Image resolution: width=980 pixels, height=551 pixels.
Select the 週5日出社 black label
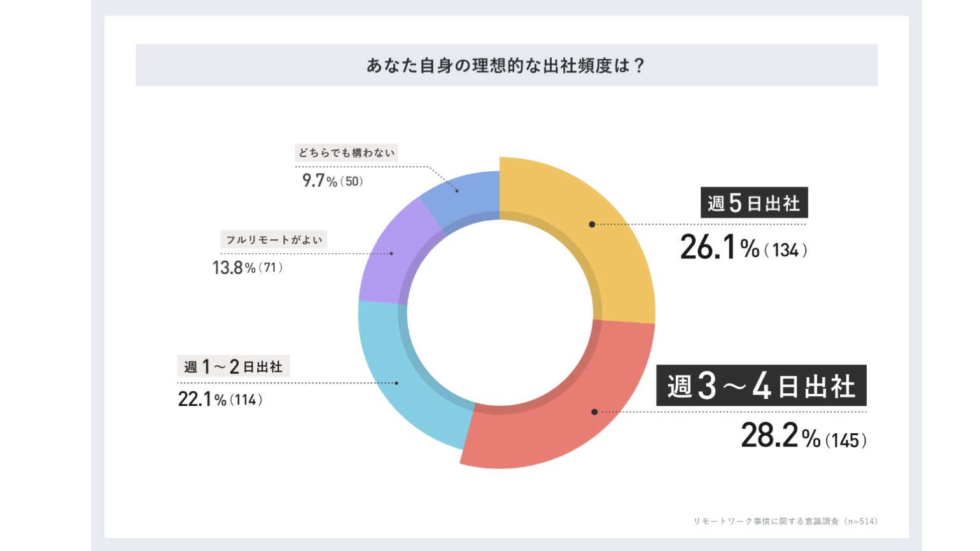pos(754,203)
